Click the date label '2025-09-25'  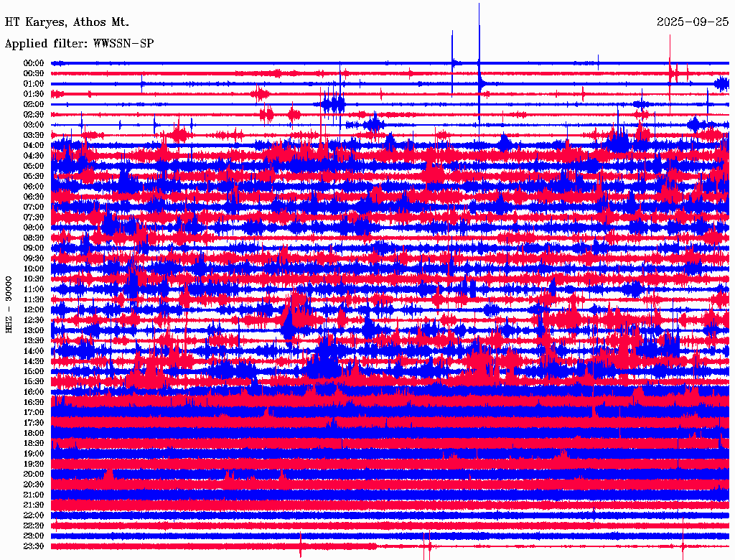click(693, 22)
